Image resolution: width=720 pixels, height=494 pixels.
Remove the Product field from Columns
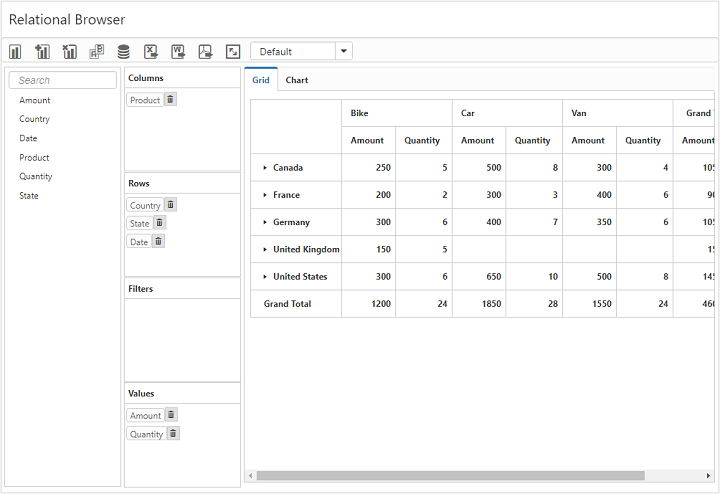coord(171,100)
